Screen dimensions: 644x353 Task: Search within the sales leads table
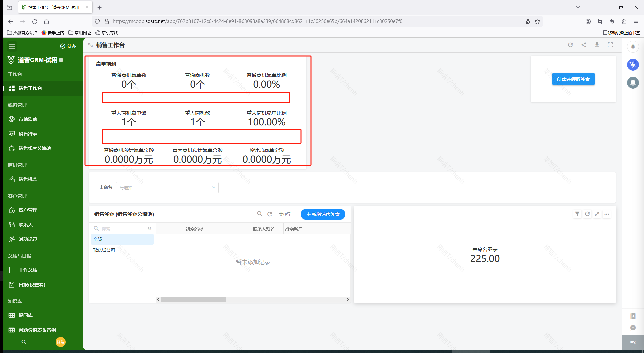260,214
